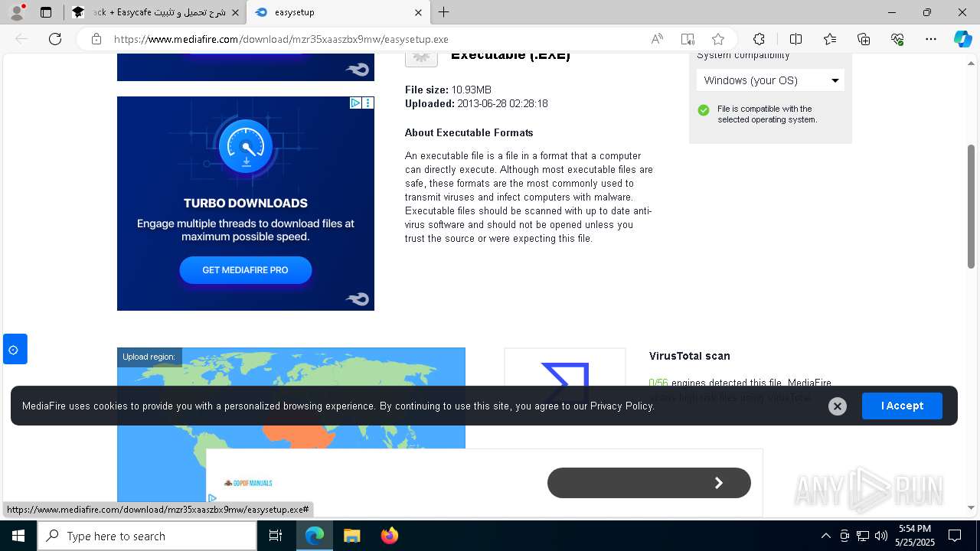Image resolution: width=980 pixels, height=551 pixels.
Task: Click the vertical page scrollbar thumb
Action: click(971, 207)
